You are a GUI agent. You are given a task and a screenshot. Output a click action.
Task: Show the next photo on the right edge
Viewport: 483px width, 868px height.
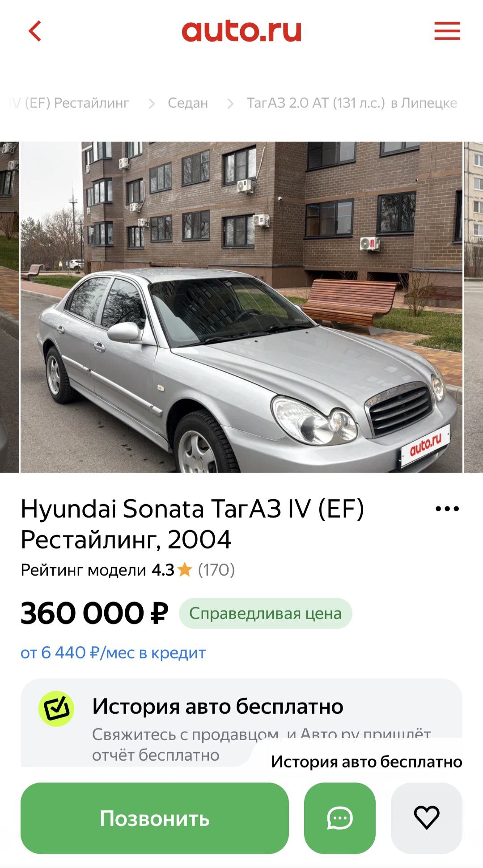(x=474, y=307)
